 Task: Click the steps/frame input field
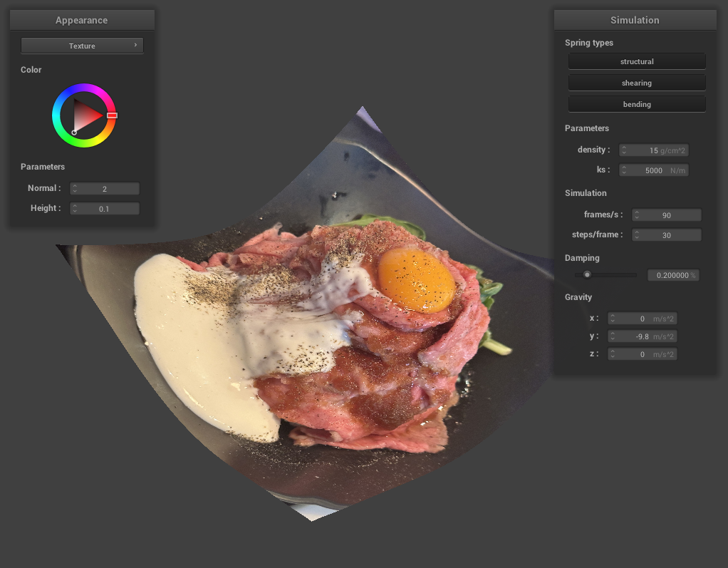point(667,235)
